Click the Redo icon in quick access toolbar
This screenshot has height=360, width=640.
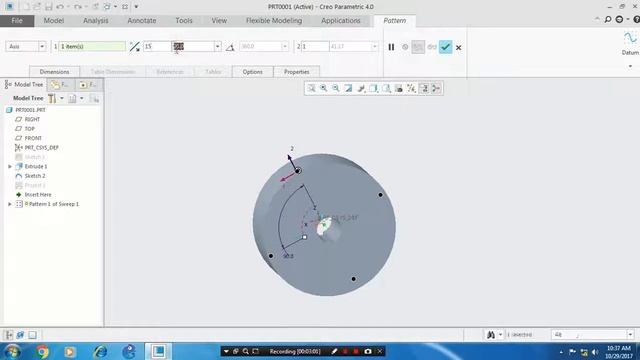78,7
